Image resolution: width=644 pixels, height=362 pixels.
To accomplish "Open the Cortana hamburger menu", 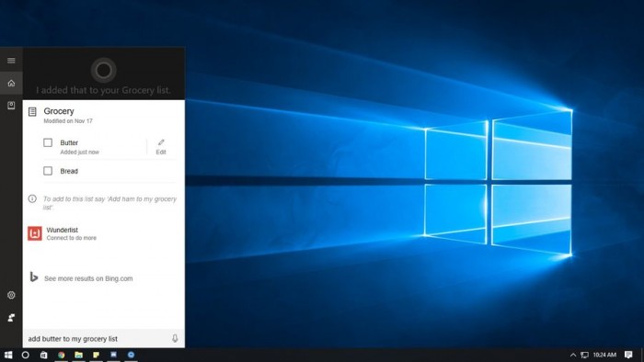I will (11, 61).
